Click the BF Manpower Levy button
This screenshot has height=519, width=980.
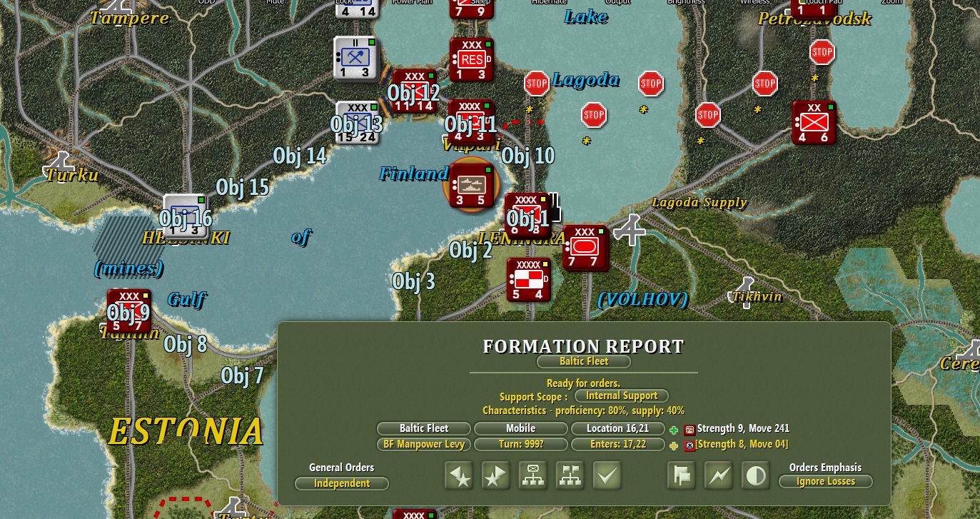coord(424,444)
